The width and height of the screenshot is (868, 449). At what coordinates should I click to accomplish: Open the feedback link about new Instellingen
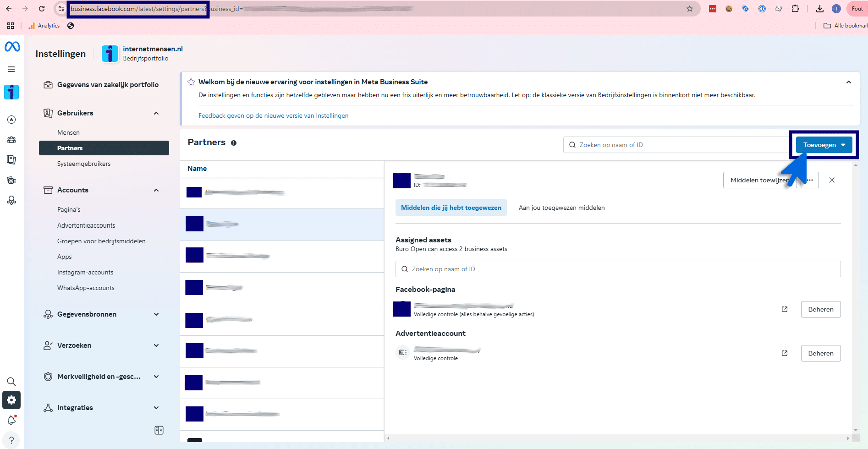(274, 115)
